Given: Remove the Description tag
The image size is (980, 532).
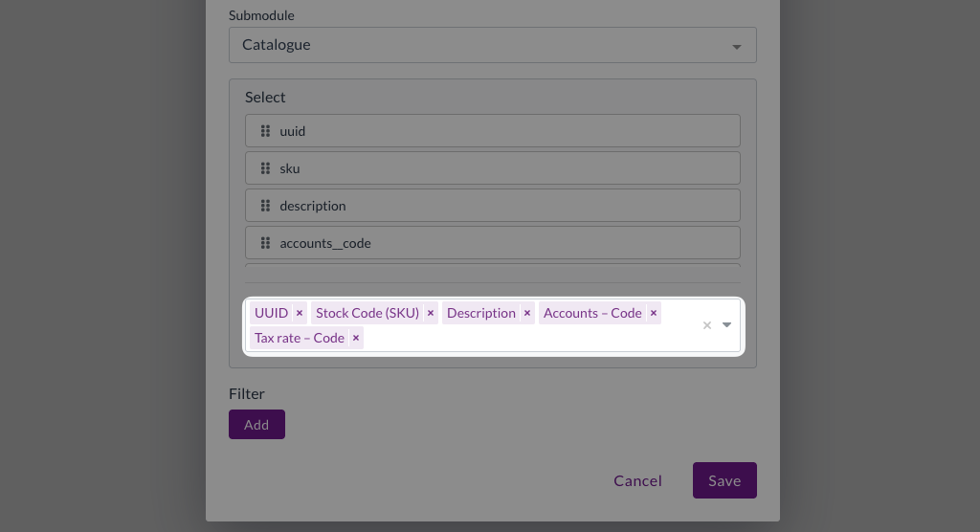Looking at the screenshot, I should pos(527,313).
